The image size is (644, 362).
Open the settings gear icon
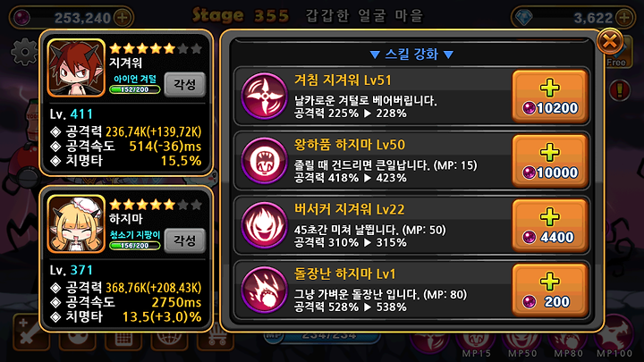[24, 52]
